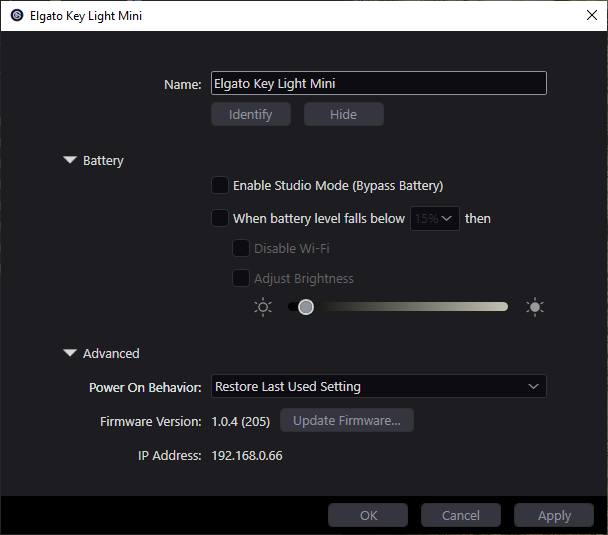Click the low brightness sun icon
Screen dimensions: 608x535
263,307
